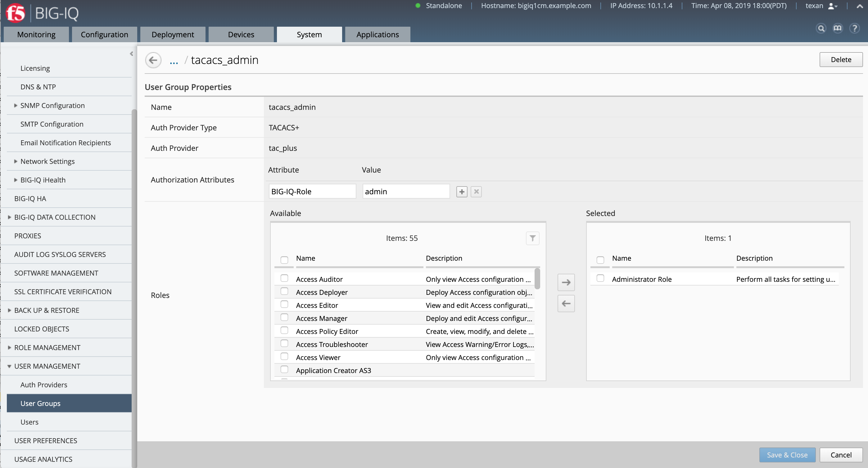Add another authorization attribute with the plus icon
The width and height of the screenshot is (868, 468).
(x=462, y=191)
